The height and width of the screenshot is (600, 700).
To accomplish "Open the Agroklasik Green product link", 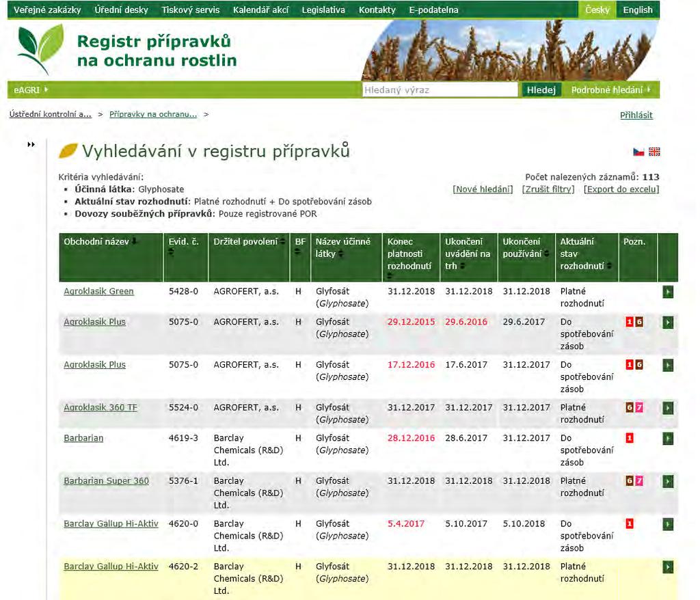I will [x=98, y=291].
